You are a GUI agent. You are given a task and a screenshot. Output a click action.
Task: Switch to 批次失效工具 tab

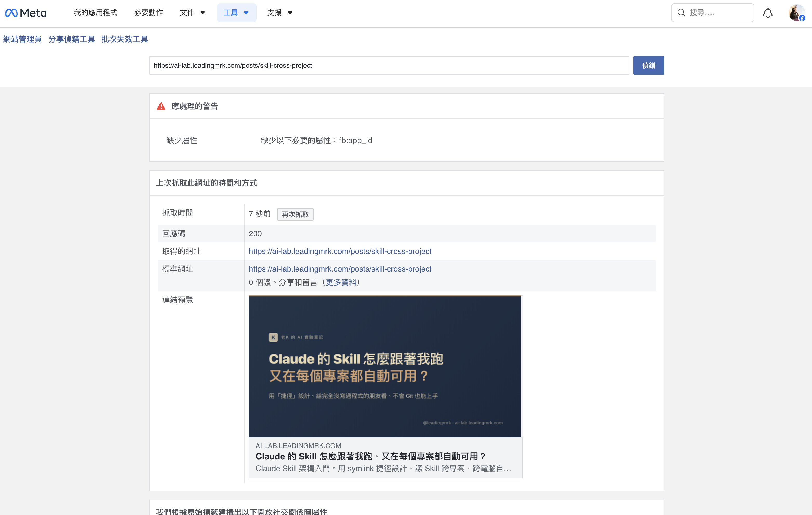124,39
